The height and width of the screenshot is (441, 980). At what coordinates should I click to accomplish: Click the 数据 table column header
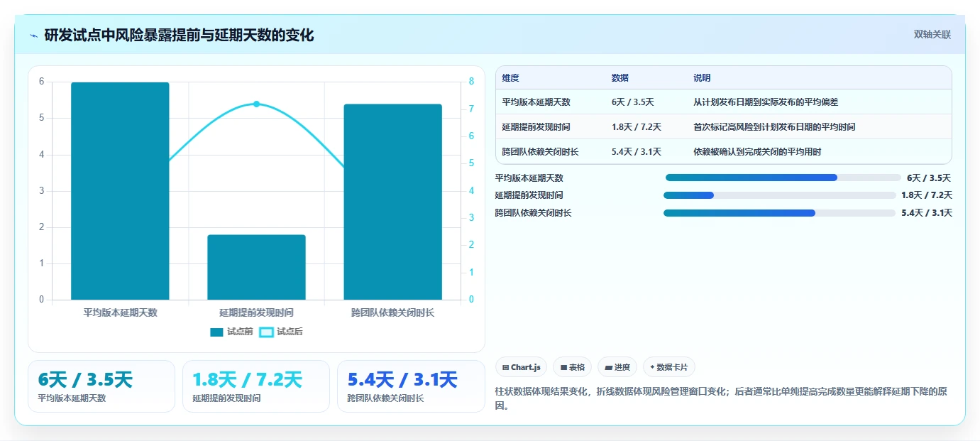click(620, 78)
